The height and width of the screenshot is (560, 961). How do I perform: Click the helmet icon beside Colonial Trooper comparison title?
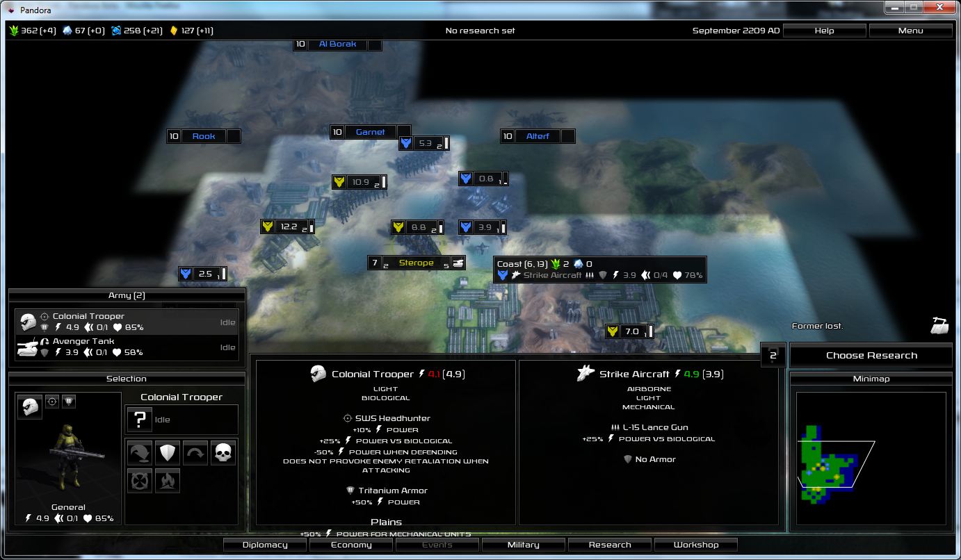[x=318, y=374]
